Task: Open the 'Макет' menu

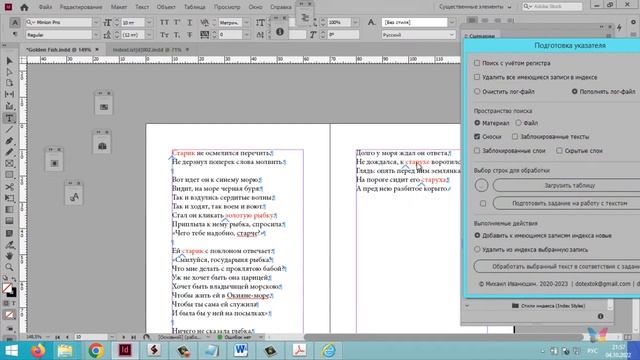Action: click(x=119, y=7)
